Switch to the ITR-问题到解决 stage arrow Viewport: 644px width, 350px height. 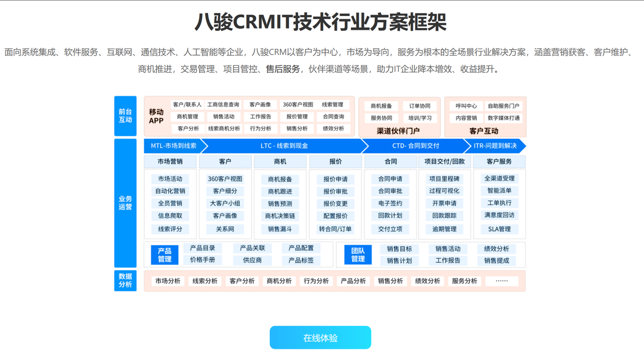click(x=495, y=146)
